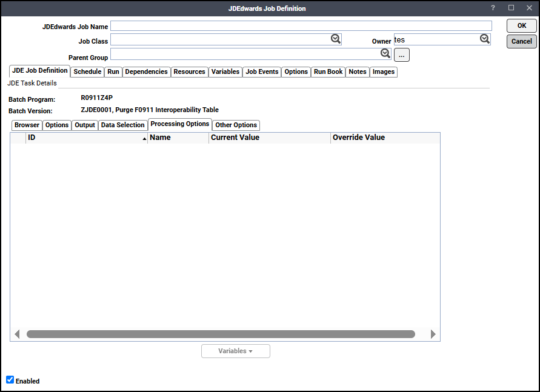
Task: Click the horizontal scrollbar thumb
Action: click(221, 334)
